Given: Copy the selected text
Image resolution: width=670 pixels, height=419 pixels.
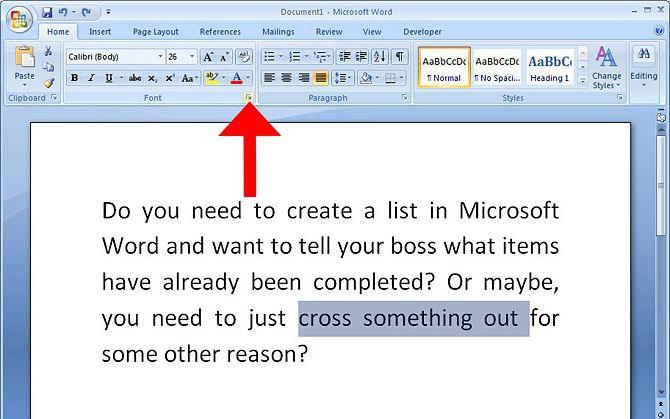Looking at the screenshot, I should (49, 67).
